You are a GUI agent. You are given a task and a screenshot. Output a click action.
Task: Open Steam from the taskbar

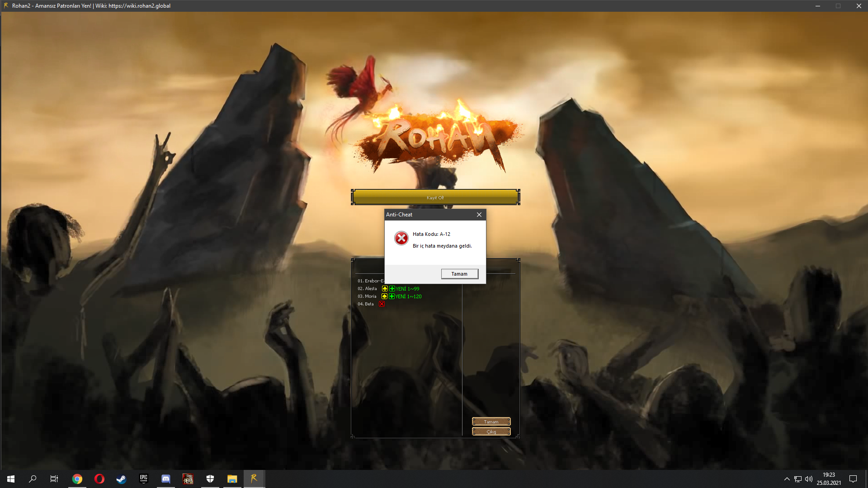121,479
